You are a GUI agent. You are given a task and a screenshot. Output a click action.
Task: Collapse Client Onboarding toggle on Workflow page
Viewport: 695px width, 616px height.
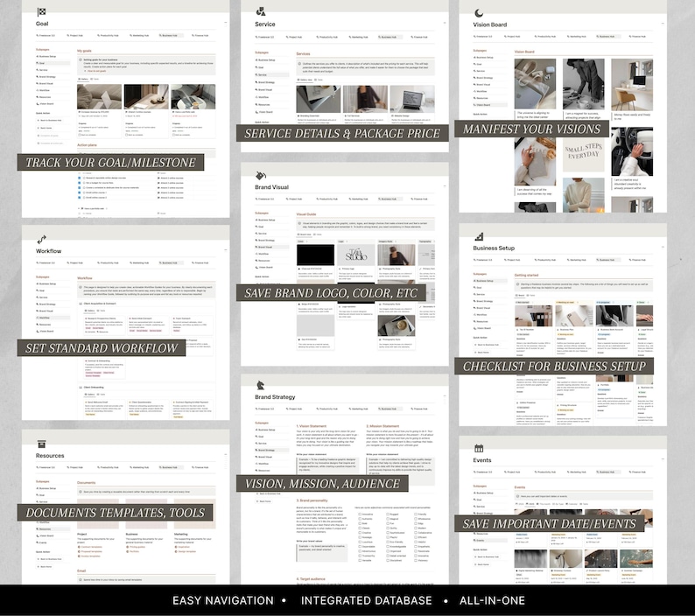click(81, 387)
